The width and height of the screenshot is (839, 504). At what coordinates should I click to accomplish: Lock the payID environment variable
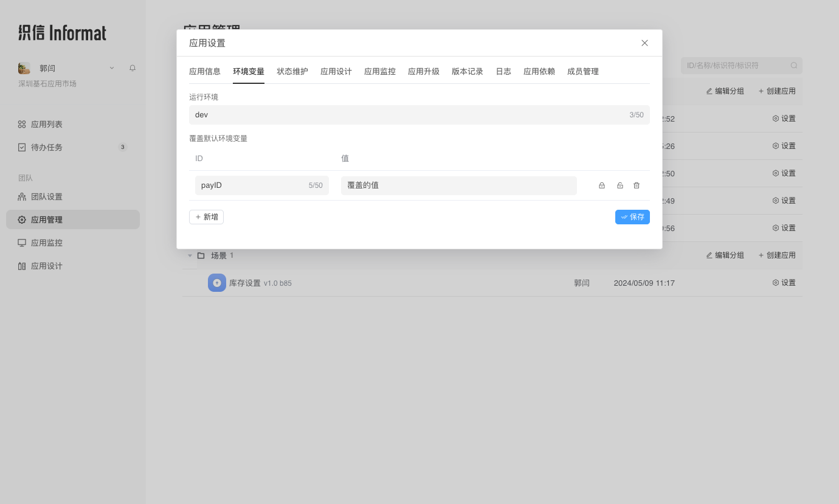point(601,185)
